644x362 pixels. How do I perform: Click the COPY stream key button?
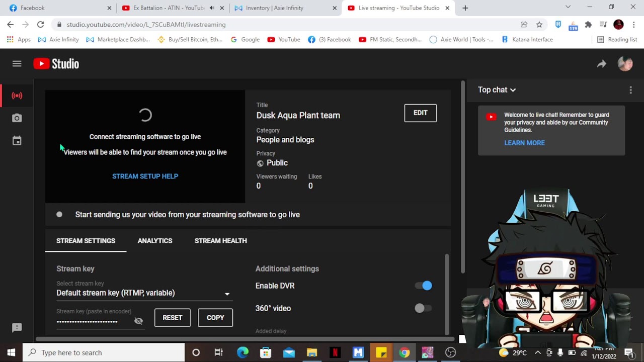coord(215,318)
